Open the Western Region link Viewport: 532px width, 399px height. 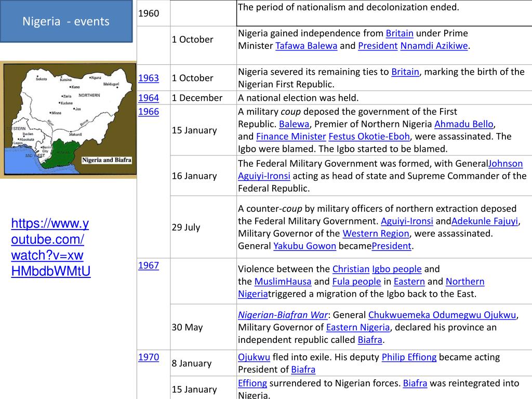[376, 233]
